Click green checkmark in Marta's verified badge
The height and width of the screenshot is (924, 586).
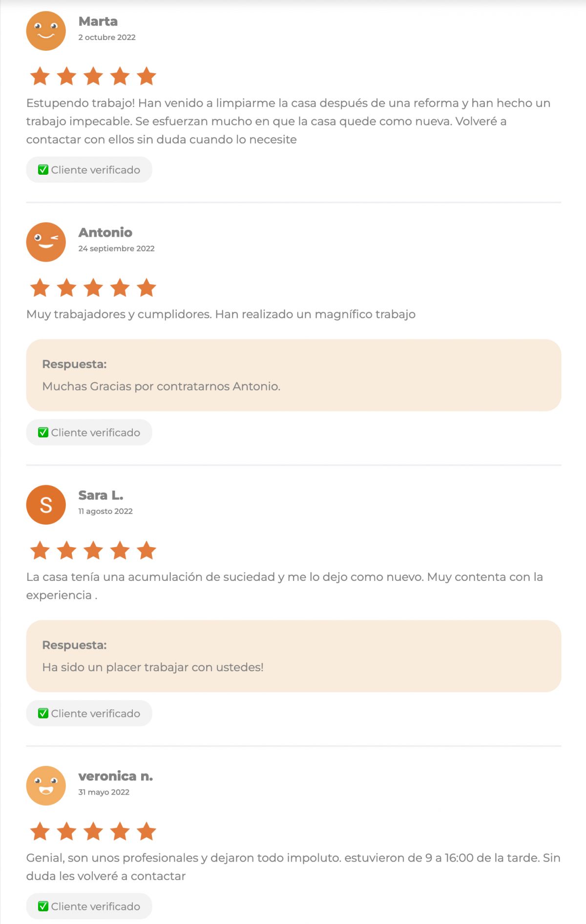click(43, 170)
